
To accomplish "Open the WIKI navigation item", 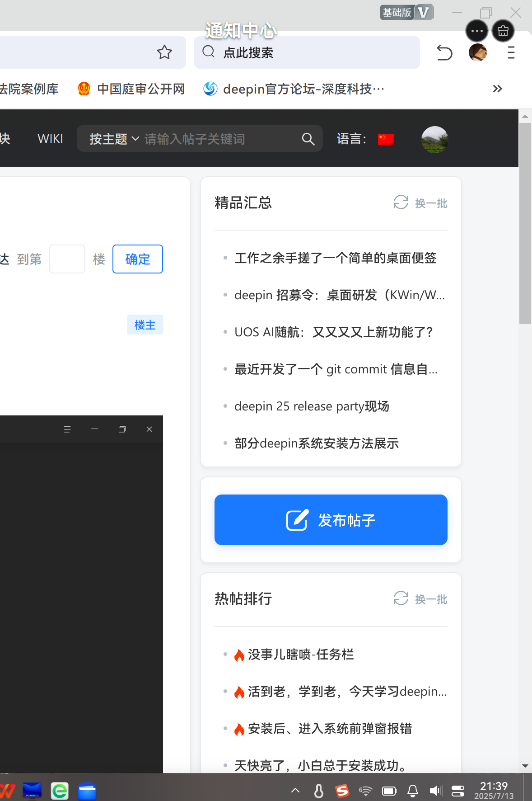I will click(x=50, y=139).
